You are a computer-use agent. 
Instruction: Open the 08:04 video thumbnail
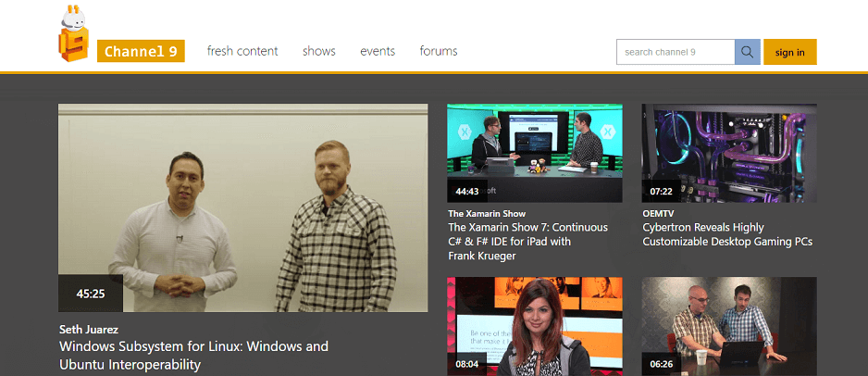(x=535, y=326)
